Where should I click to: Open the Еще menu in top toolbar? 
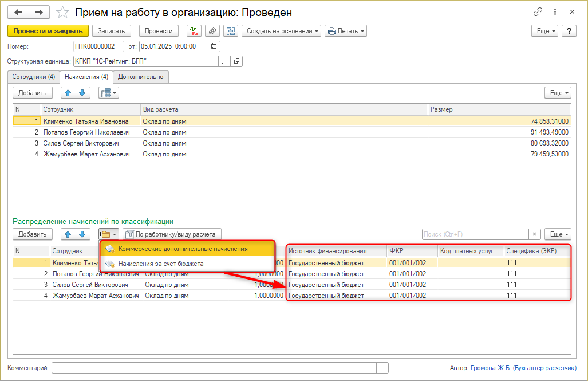pos(544,31)
